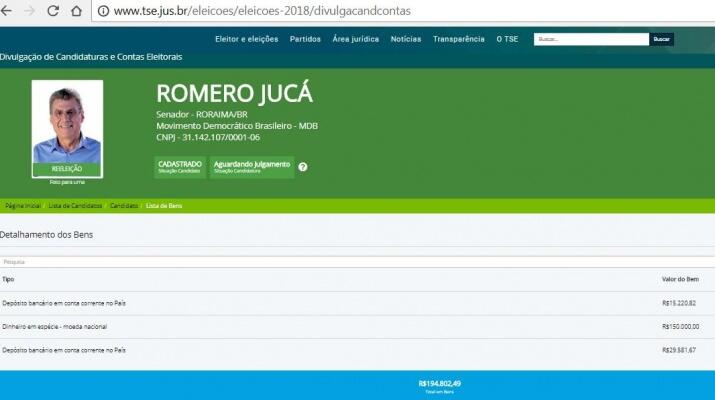Screen dimensions: 715x400
Task: Open Notícias menu
Action: click(x=406, y=39)
